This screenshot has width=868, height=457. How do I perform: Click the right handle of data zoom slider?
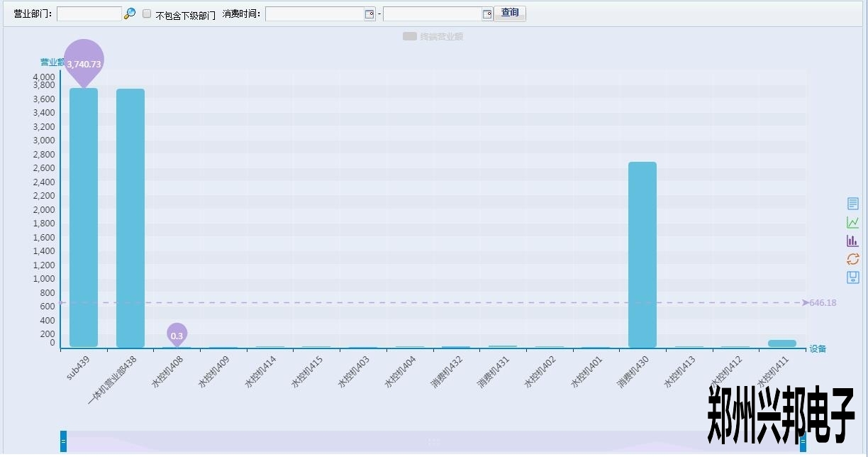point(803,441)
